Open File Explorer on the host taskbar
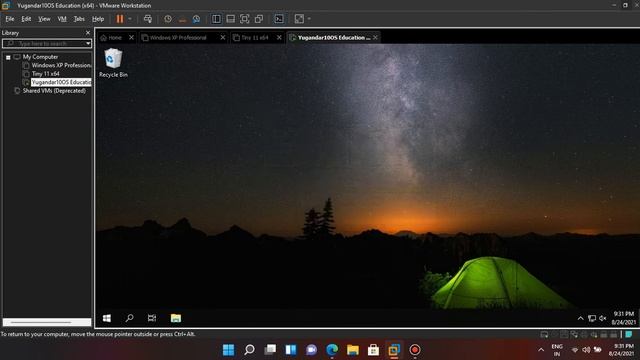Screen dimensions: 640x360 [353, 350]
